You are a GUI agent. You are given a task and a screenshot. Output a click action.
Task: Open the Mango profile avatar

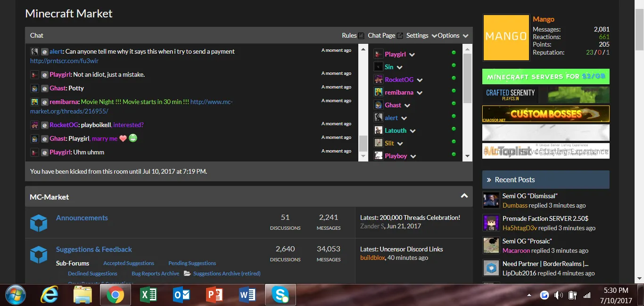(506, 38)
